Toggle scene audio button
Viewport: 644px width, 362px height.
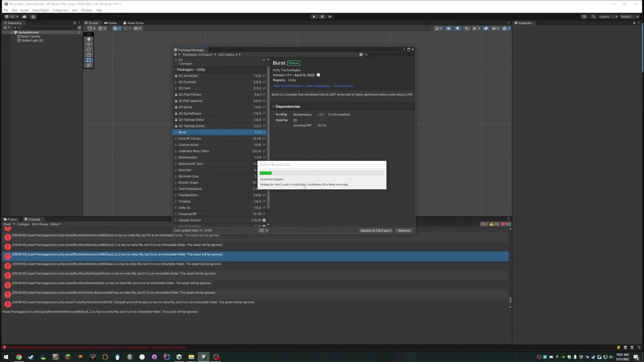tap(466, 28)
